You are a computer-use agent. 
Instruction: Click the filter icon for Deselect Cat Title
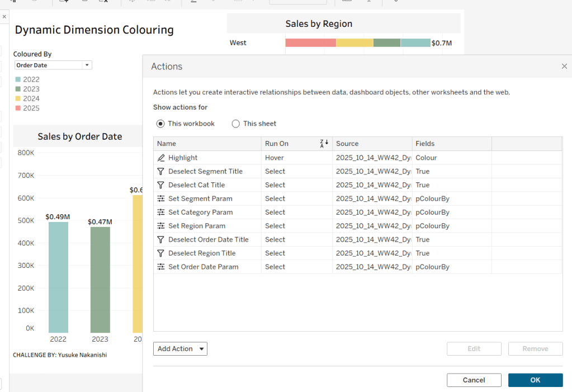[x=161, y=185]
